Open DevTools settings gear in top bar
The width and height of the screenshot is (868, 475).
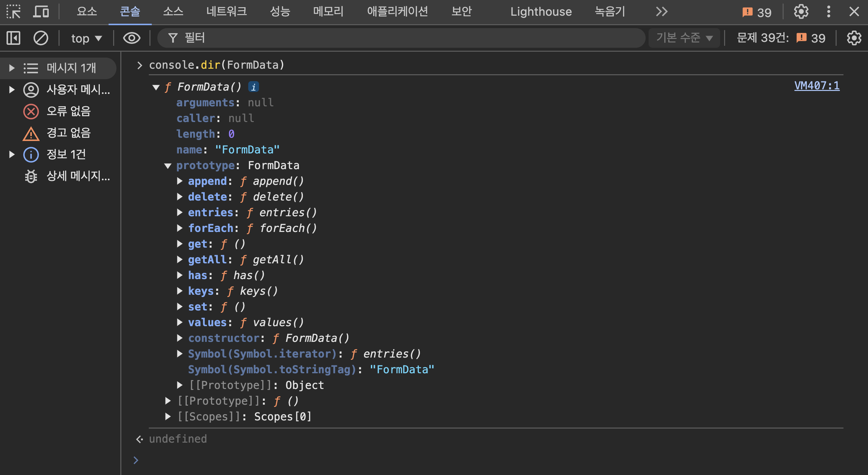coord(801,11)
